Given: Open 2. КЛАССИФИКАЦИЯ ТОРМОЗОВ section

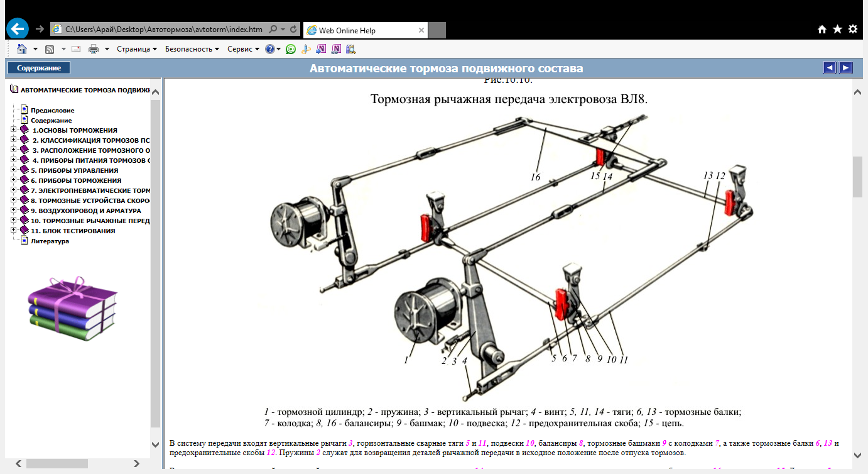Looking at the screenshot, I should [x=91, y=140].
